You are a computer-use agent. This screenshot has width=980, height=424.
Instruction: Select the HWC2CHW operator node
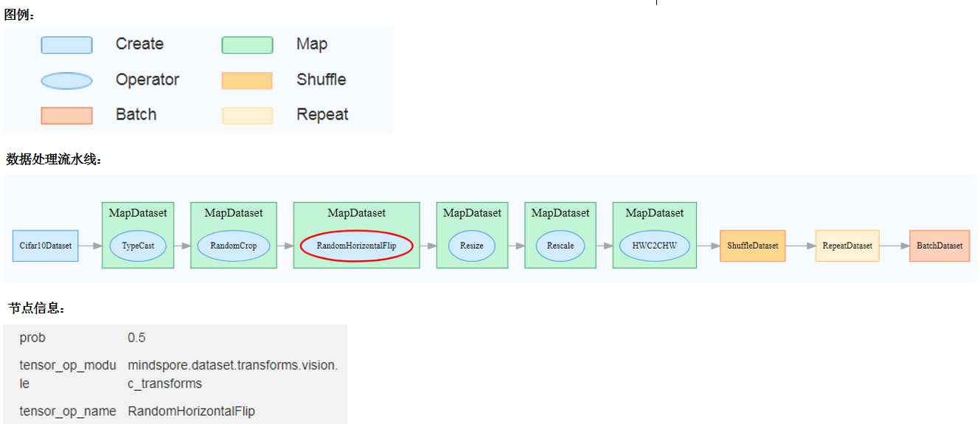655,246
